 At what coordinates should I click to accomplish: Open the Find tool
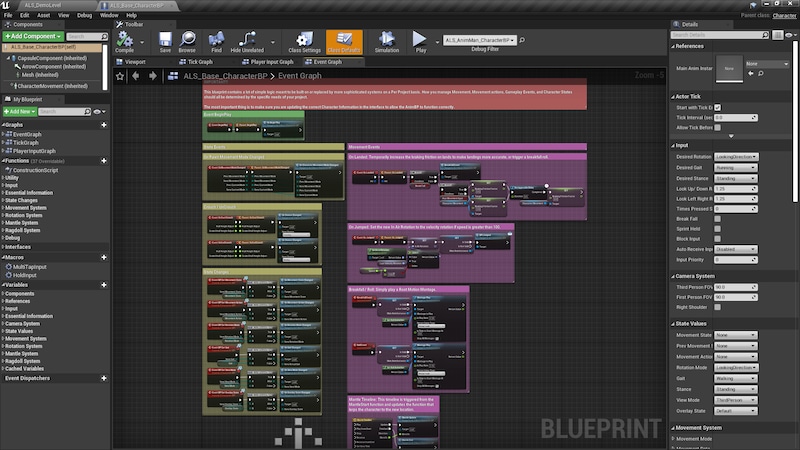click(x=216, y=42)
